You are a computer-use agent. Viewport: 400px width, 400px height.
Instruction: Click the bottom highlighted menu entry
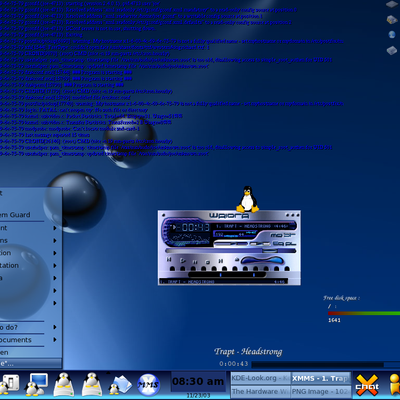point(30,364)
